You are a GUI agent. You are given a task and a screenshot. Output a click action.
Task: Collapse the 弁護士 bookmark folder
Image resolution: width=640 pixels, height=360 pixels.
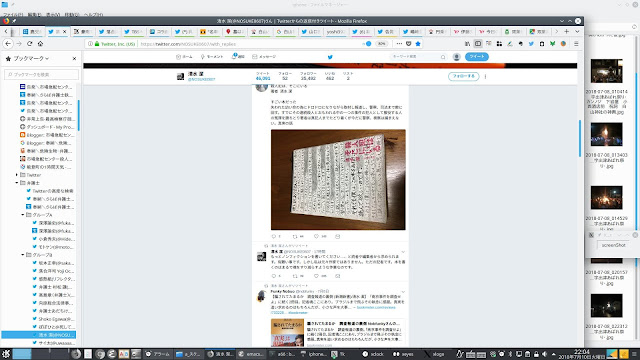[x=17, y=183]
